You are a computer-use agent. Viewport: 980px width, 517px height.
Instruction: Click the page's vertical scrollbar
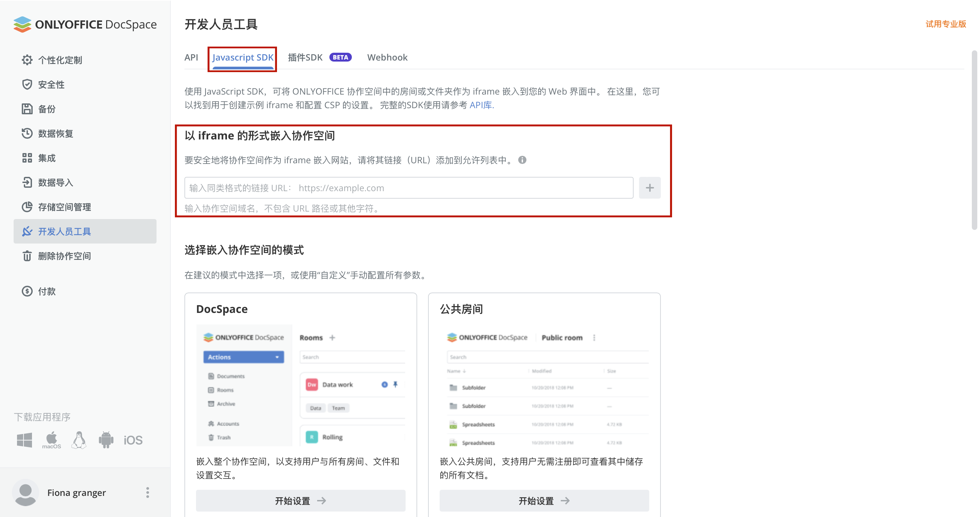(x=974, y=140)
